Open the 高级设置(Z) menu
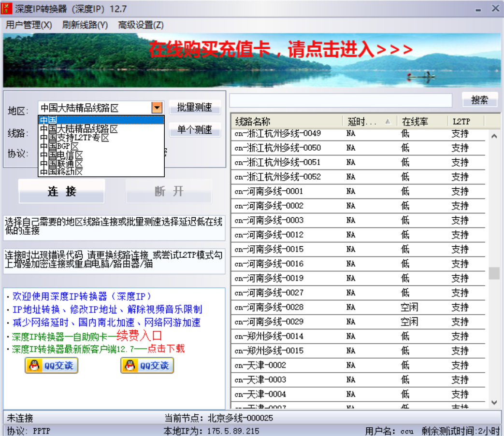The height and width of the screenshot is (436, 504). (141, 25)
